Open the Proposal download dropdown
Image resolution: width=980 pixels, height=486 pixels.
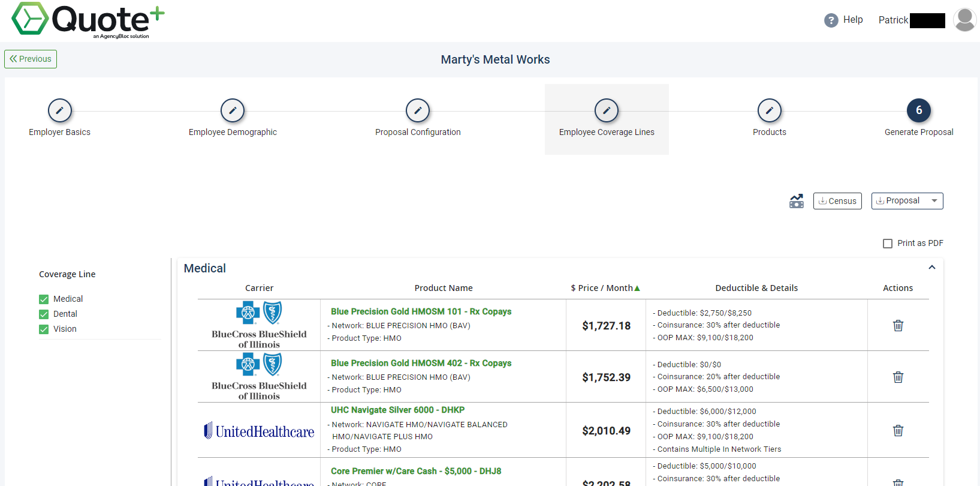pyautogui.click(x=907, y=201)
